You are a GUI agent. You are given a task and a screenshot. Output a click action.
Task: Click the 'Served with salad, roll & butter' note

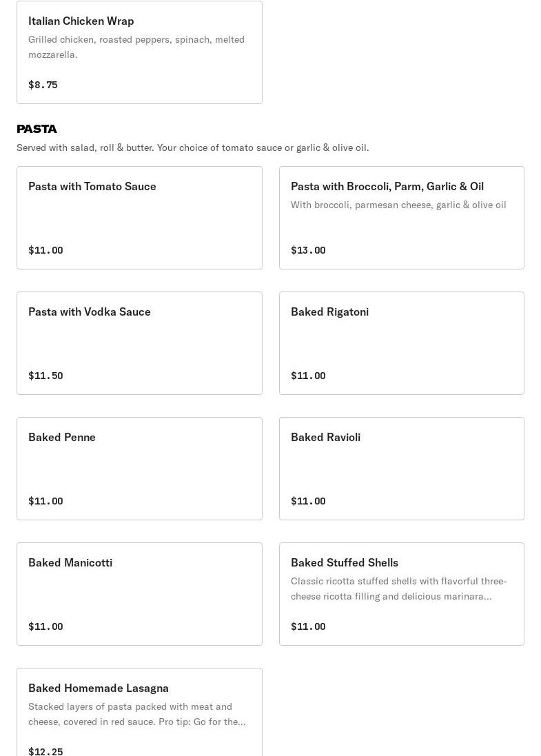click(193, 147)
